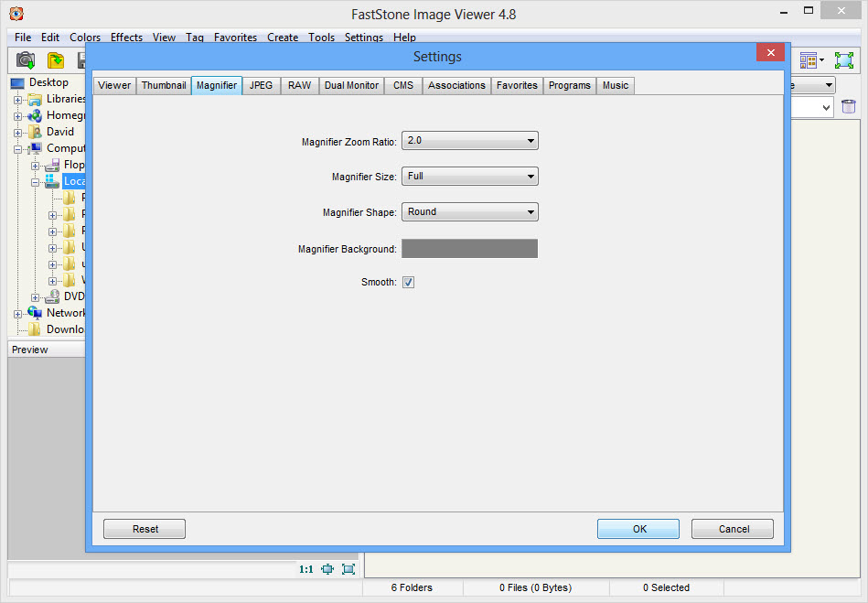Open the Colors menu
This screenshot has width=868, height=603.
(x=85, y=38)
